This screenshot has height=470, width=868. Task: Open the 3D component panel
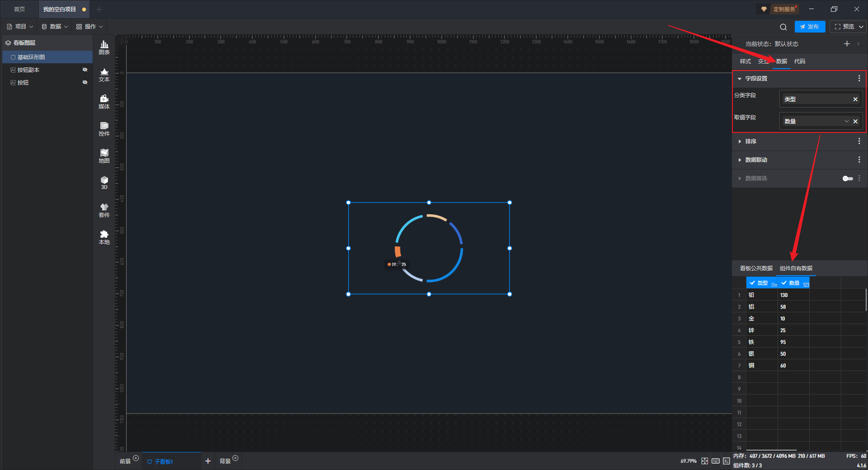click(104, 183)
